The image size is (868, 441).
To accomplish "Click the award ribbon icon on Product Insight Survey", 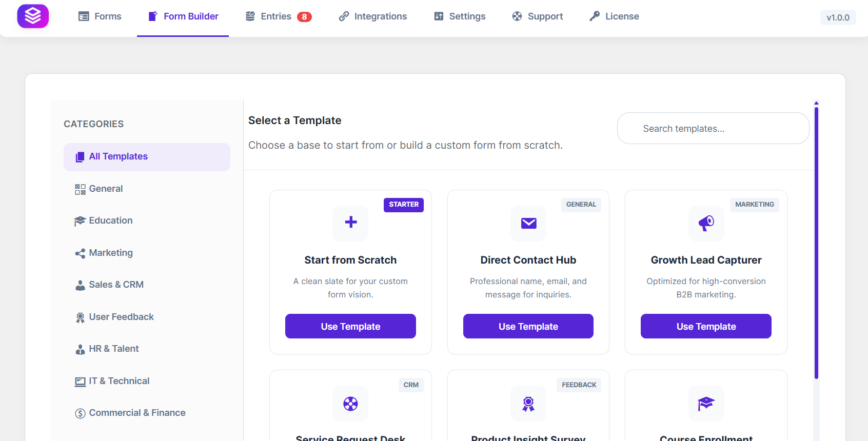I will [x=528, y=404].
